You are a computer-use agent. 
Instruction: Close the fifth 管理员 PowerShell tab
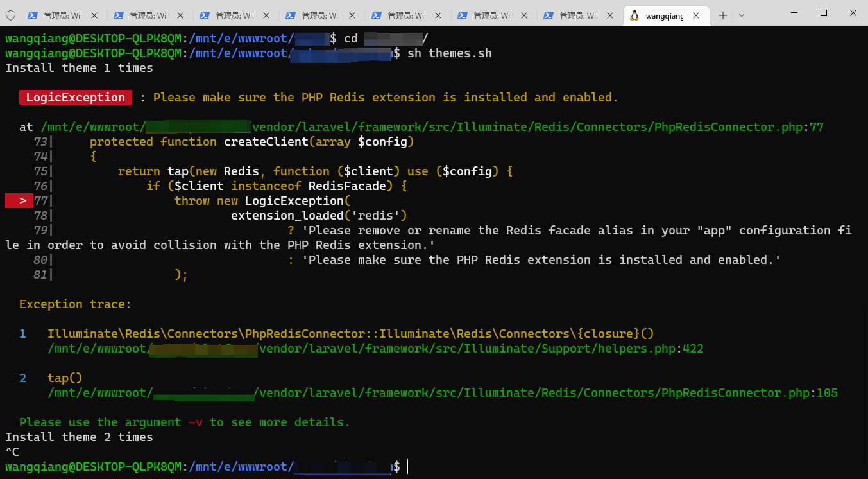click(x=438, y=15)
